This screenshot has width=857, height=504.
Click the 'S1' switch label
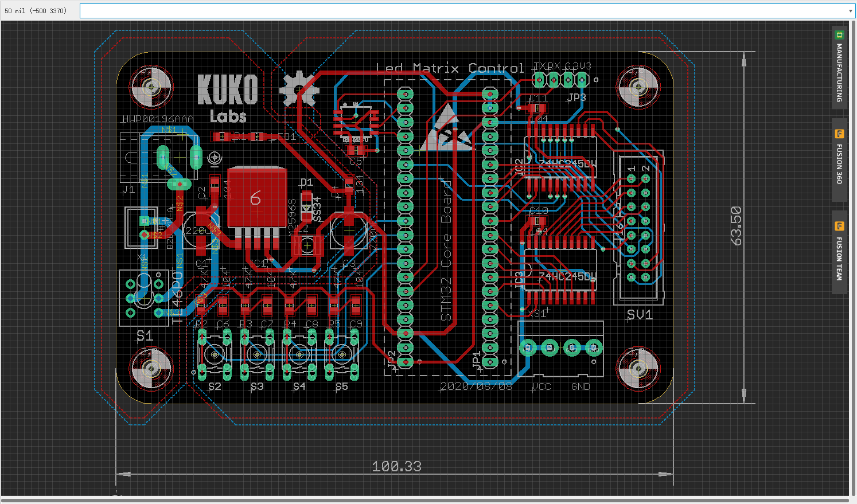(x=145, y=336)
